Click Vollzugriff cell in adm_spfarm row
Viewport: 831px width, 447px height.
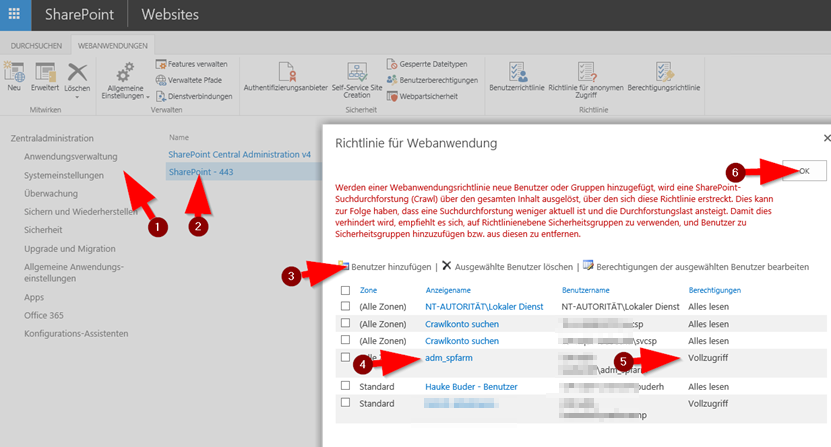[708, 358]
